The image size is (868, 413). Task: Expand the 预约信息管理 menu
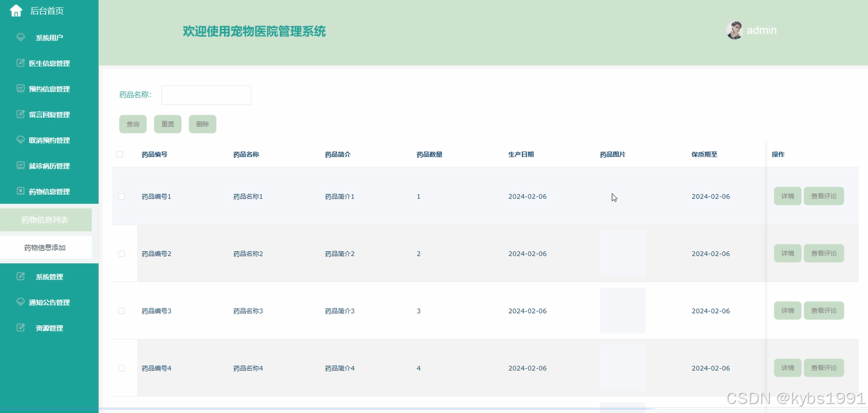coord(49,89)
